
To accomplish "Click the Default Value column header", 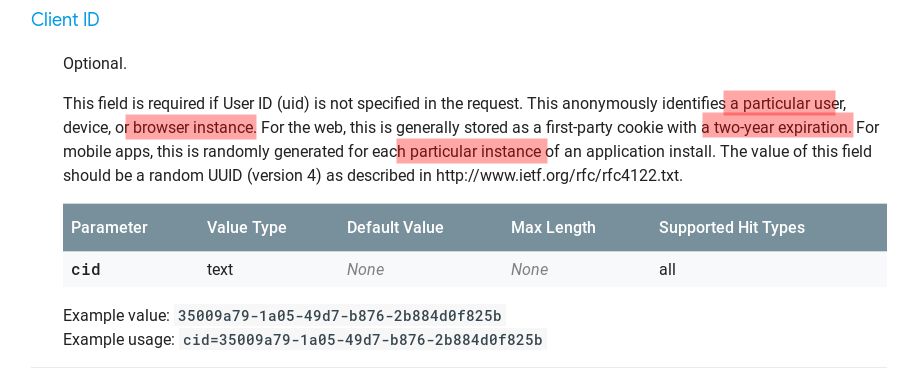I will [x=395, y=228].
